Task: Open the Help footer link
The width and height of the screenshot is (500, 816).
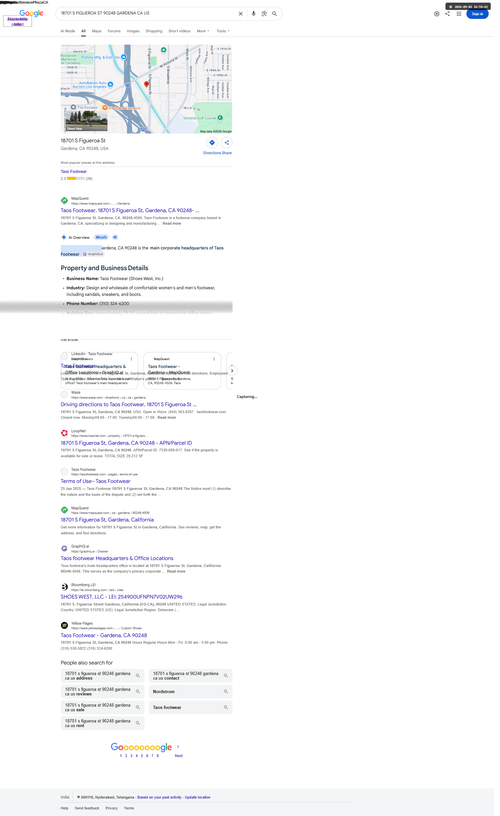Action: point(65,808)
